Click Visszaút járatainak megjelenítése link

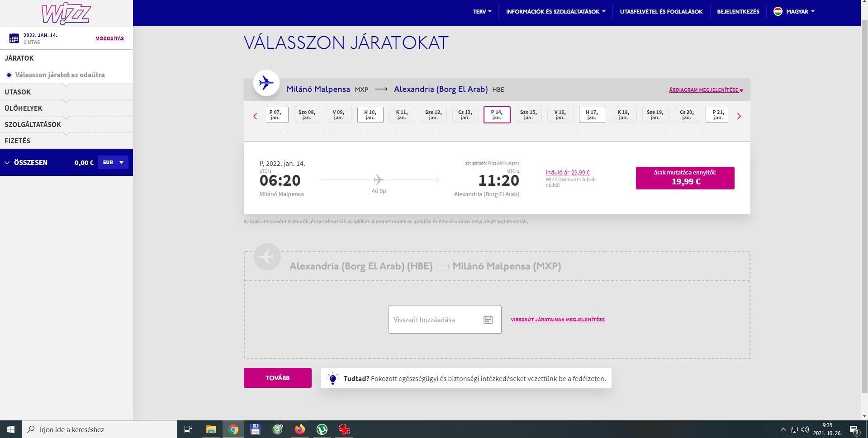[x=558, y=320]
